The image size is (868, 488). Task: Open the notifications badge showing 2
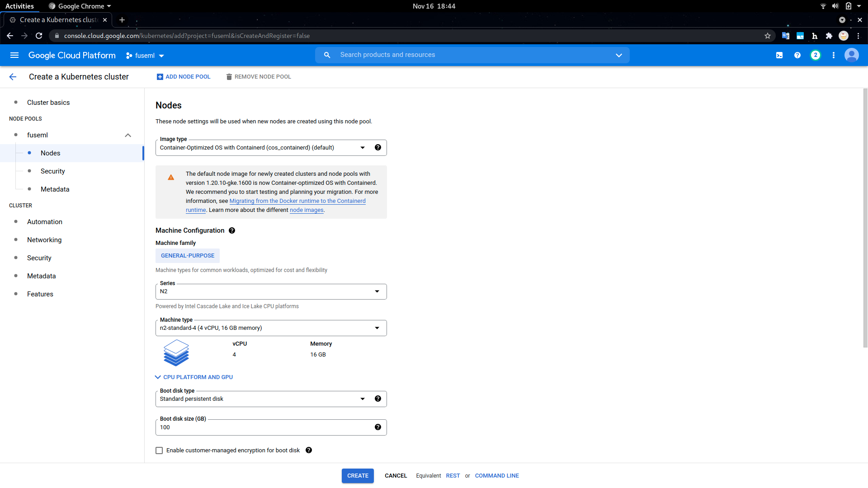click(x=816, y=55)
